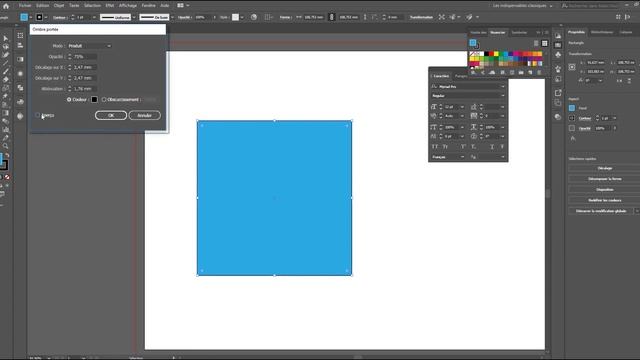Image resolution: width=640 pixels, height=360 pixels.
Task: Click the None (red slash) fill icon
Action: [7, 177]
